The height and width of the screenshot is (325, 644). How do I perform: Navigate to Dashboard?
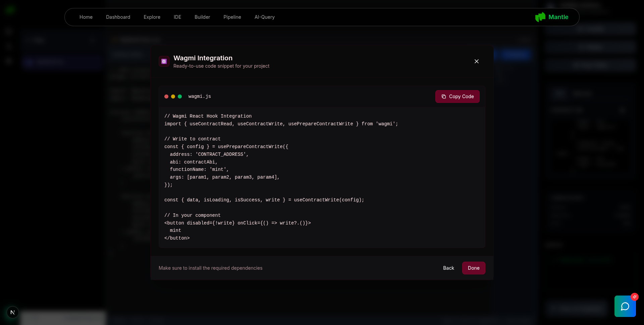point(118,17)
